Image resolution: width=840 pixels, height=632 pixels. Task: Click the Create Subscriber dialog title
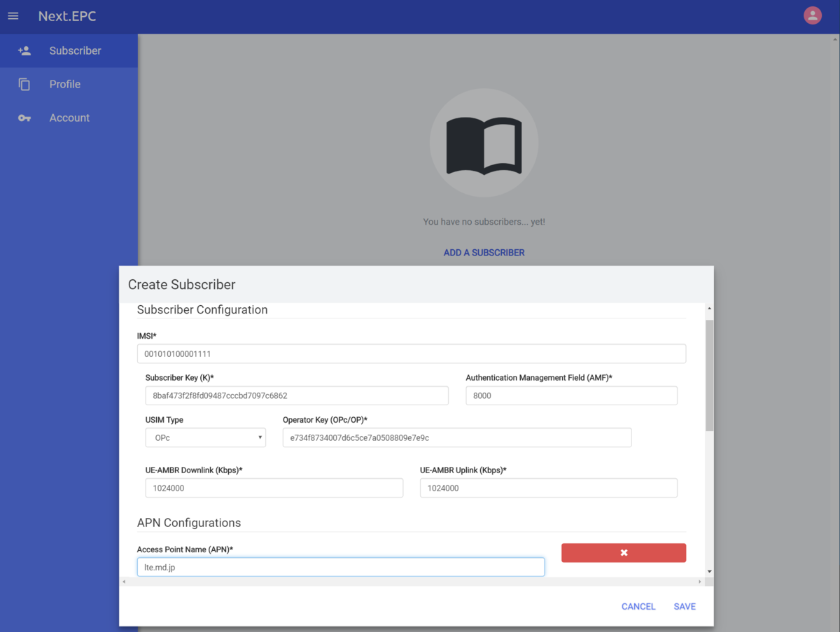tap(182, 285)
